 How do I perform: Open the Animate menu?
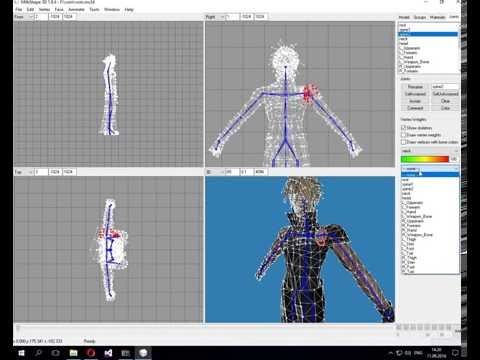point(76,9)
